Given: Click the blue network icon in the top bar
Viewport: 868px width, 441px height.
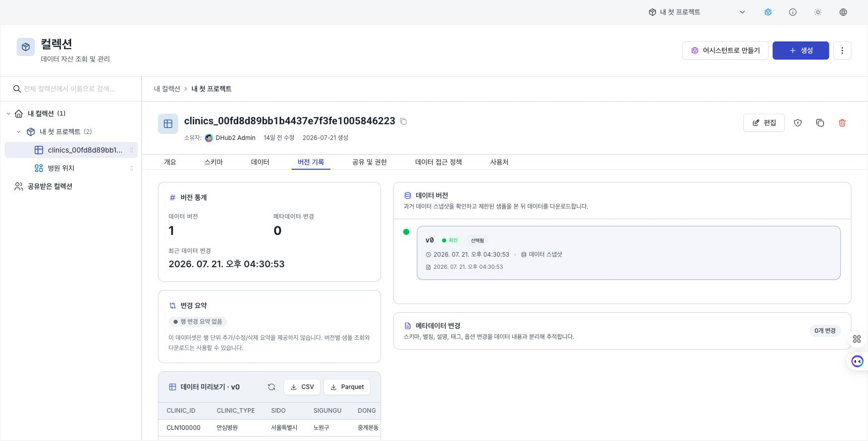Looking at the screenshot, I should [x=768, y=12].
